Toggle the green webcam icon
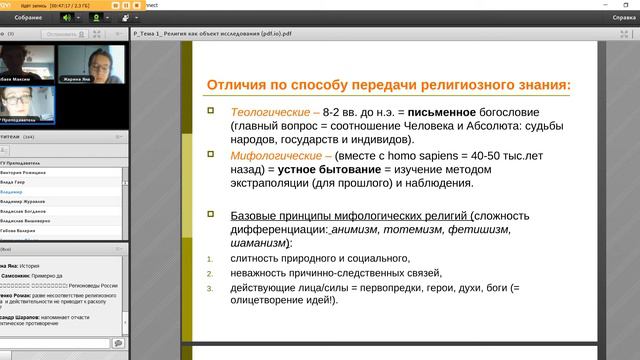This screenshot has height=360, width=640. tap(96, 18)
